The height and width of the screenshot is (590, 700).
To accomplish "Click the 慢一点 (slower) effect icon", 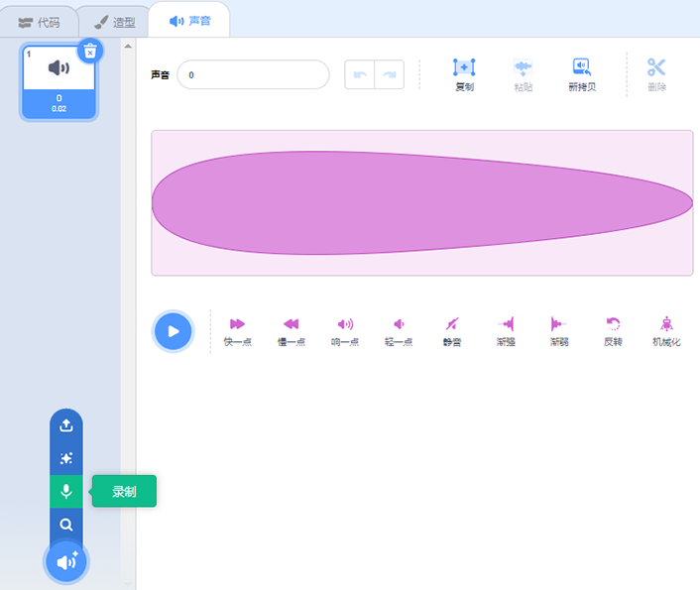I will (291, 324).
